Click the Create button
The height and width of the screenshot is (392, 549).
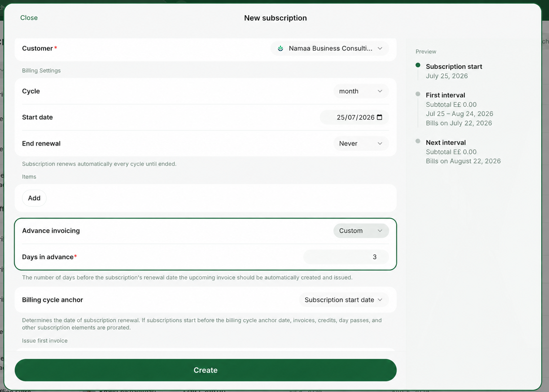tap(206, 370)
